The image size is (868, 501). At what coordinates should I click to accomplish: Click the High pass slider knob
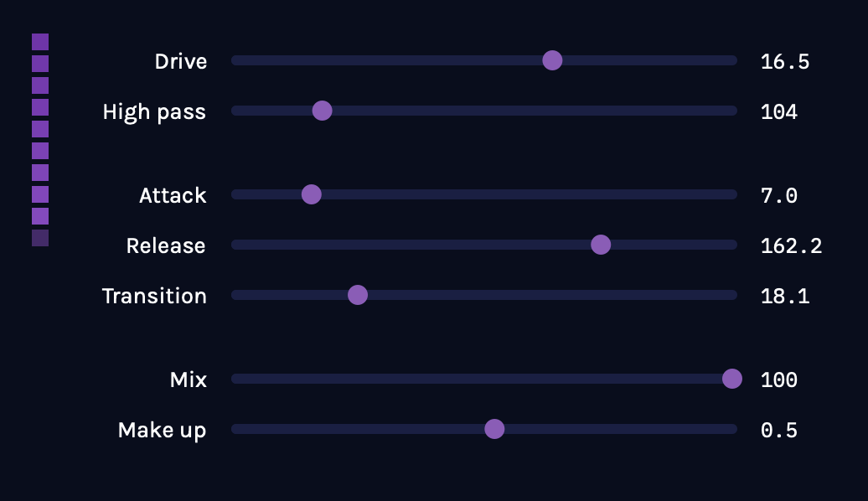pos(322,111)
